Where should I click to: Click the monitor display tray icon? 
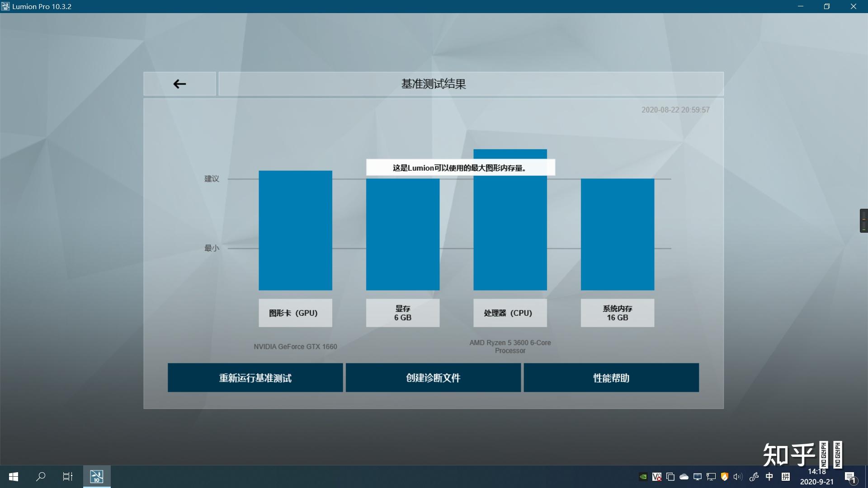[697, 477]
